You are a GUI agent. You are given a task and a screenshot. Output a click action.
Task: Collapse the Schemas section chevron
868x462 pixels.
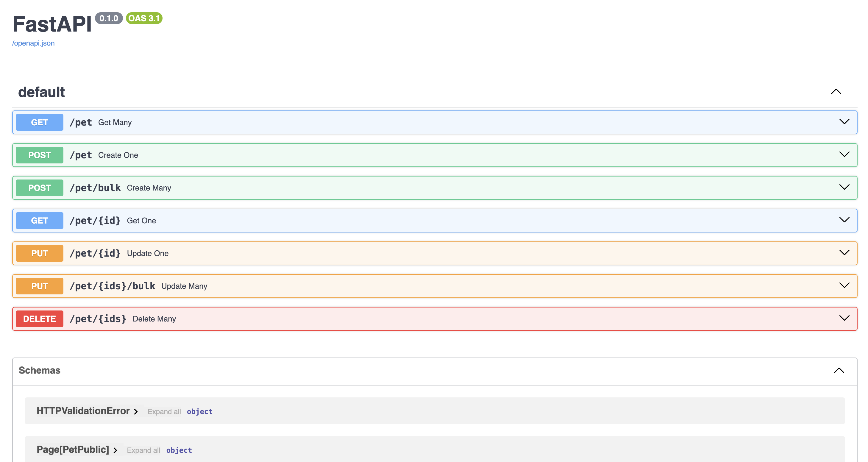click(x=839, y=370)
